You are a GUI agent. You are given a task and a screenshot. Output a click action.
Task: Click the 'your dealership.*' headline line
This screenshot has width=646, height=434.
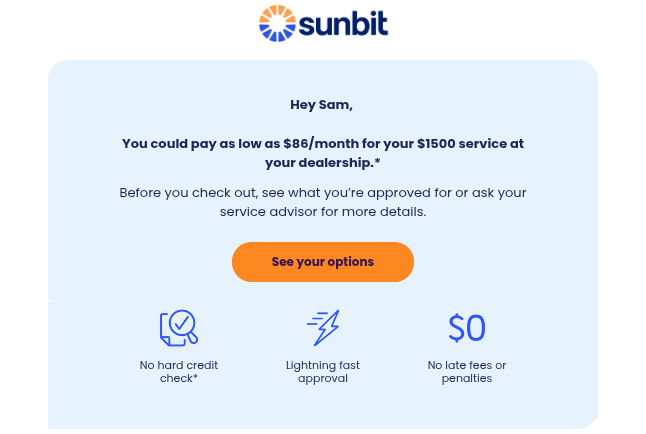pos(323,162)
